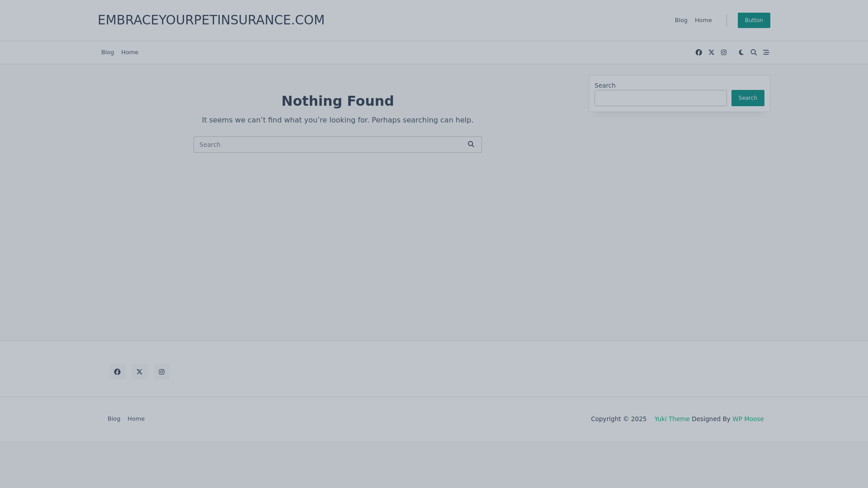Open the footer Facebook icon
868x488 pixels.
point(117,372)
